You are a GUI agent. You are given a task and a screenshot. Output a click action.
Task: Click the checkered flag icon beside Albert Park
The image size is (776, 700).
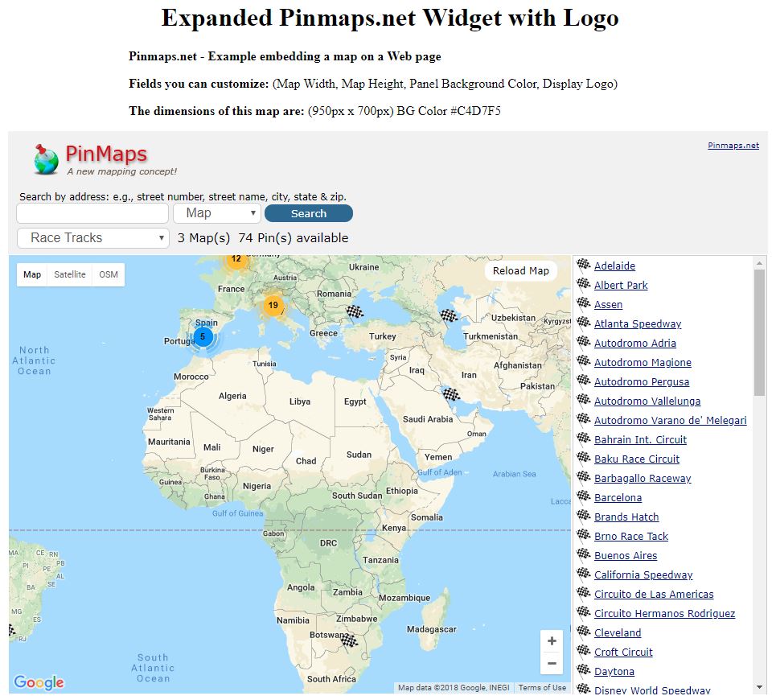[584, 284]
